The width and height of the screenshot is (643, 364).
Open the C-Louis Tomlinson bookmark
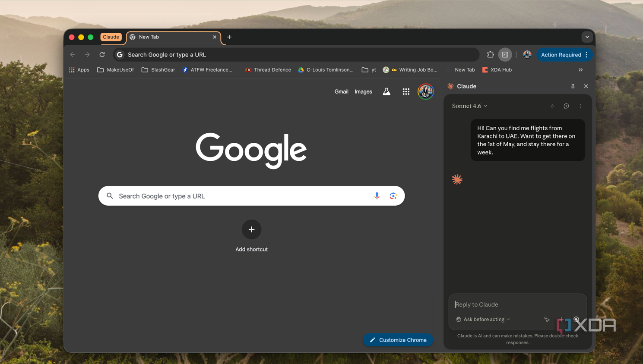pos(326,70)
